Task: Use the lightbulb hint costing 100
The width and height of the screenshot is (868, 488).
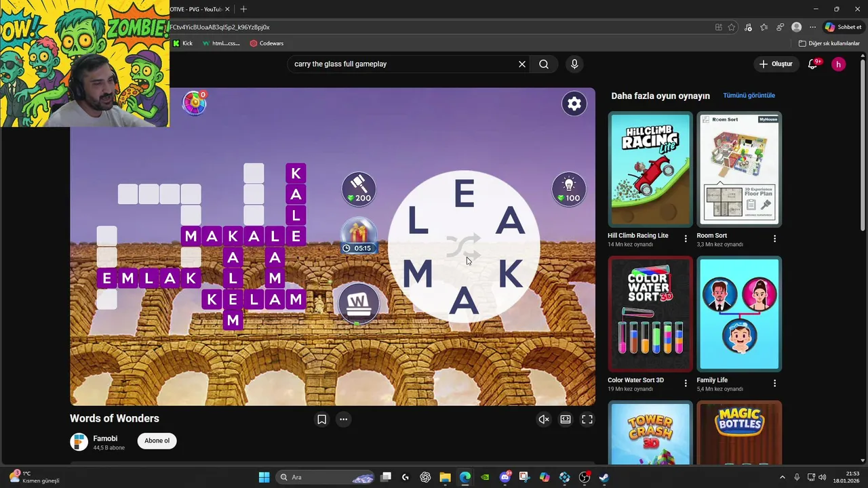Action: (569, 188)
